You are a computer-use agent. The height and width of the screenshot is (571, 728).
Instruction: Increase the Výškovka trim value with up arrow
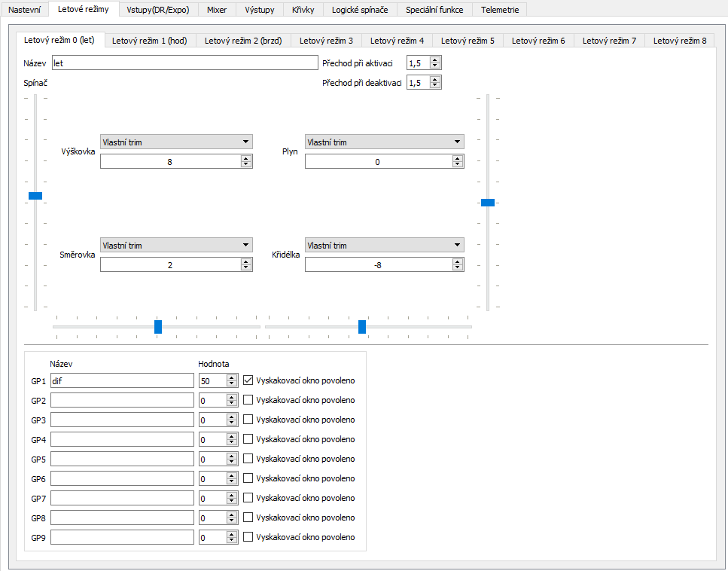(x=246, y=158)
